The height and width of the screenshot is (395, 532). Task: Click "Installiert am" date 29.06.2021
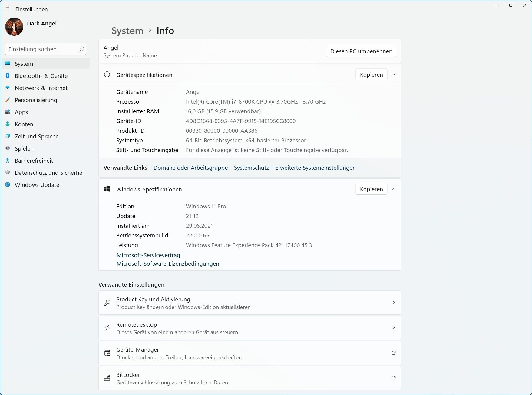199,226
